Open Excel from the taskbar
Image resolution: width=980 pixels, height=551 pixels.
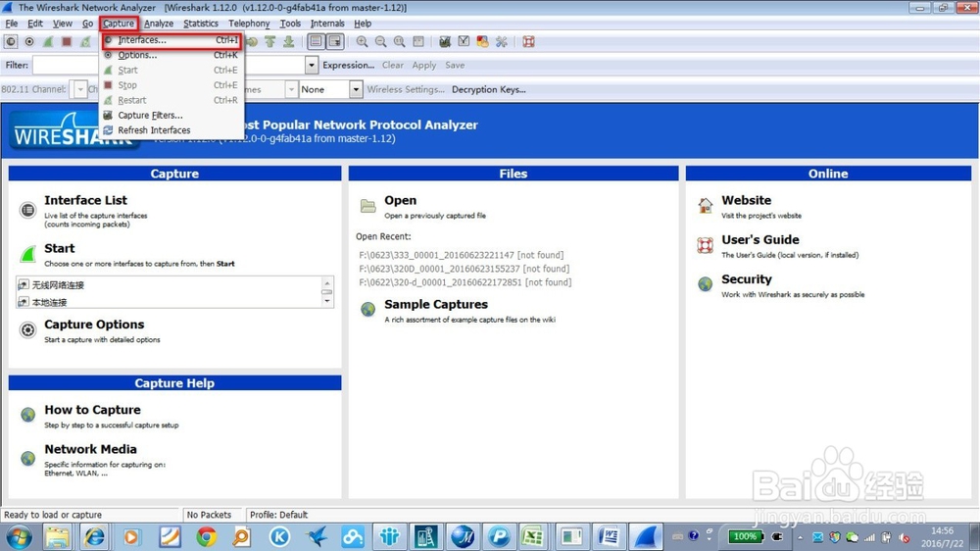[533, 537]
